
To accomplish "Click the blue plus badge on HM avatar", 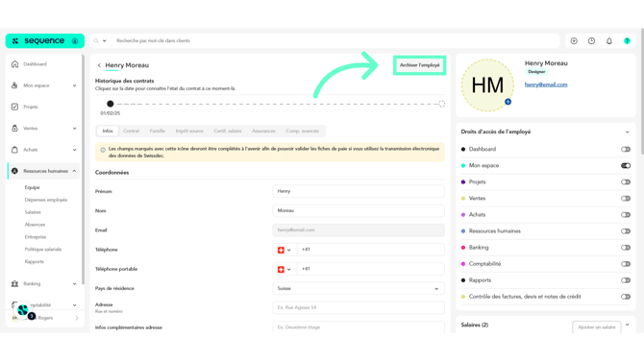I will 508,102.
